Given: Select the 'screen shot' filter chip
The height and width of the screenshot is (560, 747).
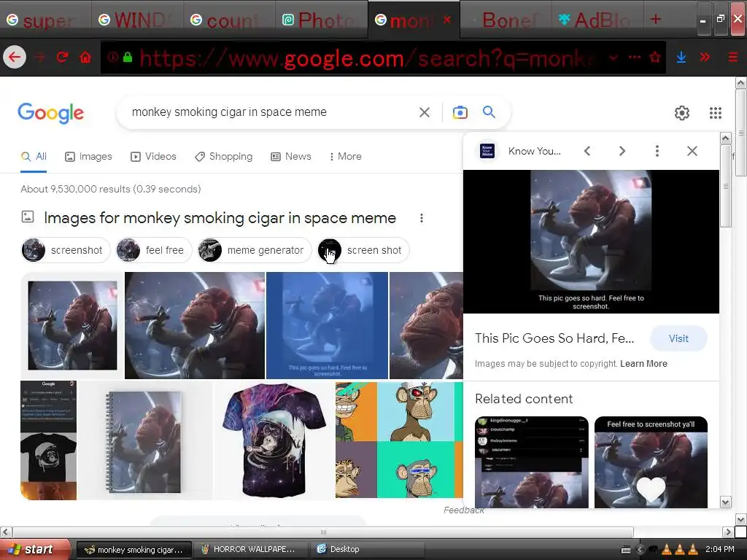Looking at the screenshot, I should click(x=363, y=250).
